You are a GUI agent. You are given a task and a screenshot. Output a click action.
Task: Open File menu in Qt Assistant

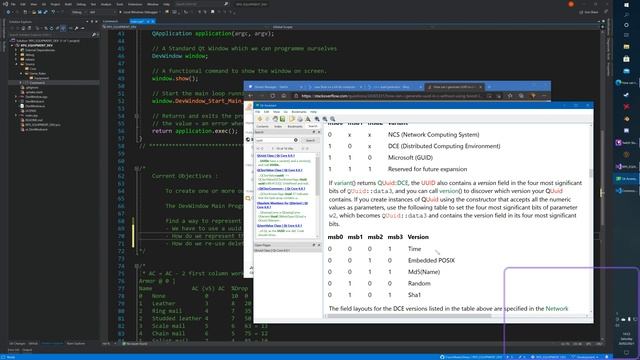pyautogui.click(x=258, y=111)
